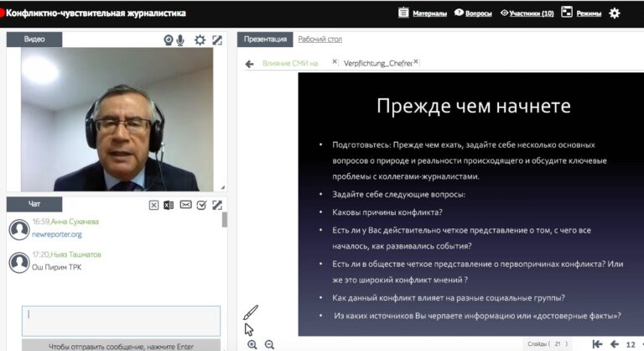The height and width of the screenshot is (351, 644).
Task: Switch to the Презентация tab
Action: coord(265,39)
